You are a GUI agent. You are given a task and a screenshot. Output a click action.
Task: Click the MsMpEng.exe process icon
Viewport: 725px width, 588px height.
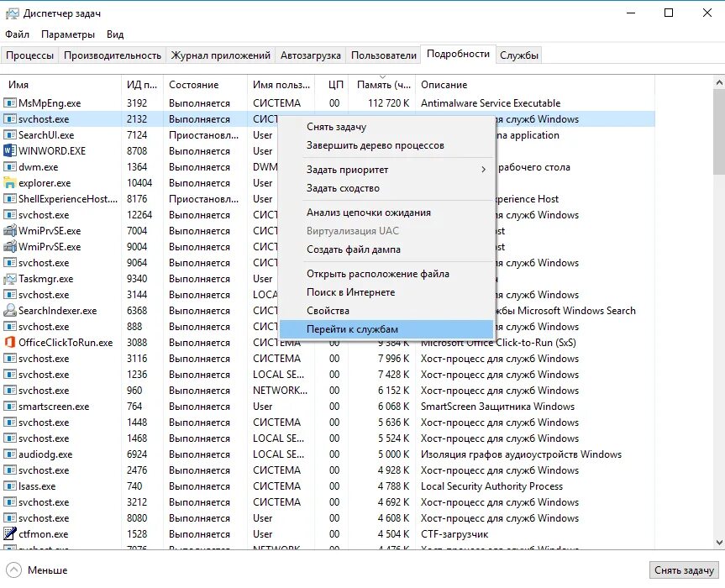pyautogui.click(x=10, y=103)
